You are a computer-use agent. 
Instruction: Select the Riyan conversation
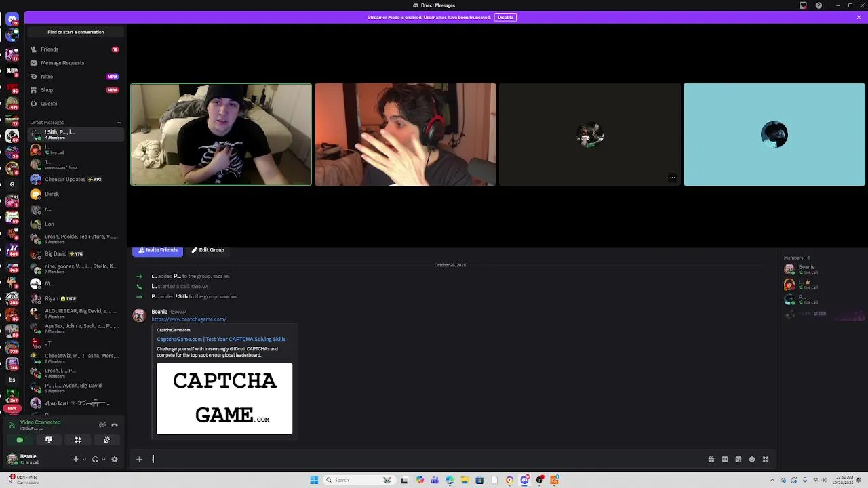[x=75, y=298]
